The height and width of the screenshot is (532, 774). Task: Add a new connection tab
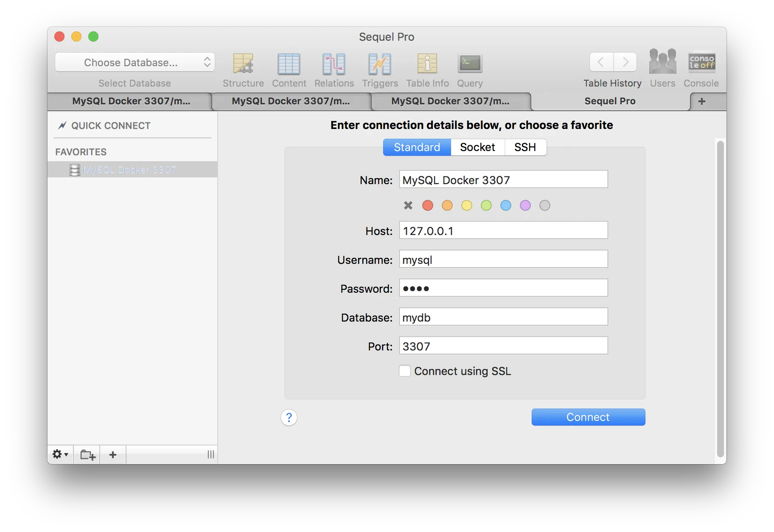click(702, 101)
